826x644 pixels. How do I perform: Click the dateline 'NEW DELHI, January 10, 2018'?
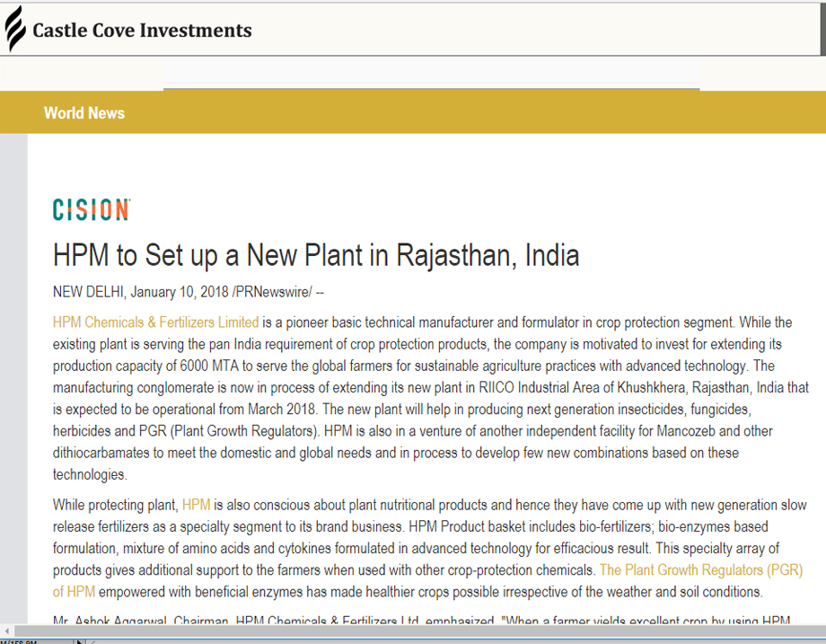coord(141,292)
